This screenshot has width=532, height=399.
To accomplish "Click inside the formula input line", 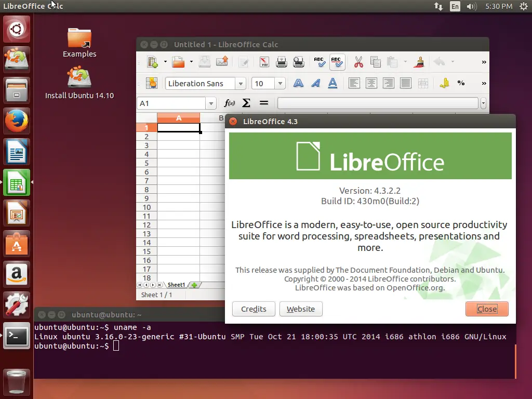I will (378, 103).
